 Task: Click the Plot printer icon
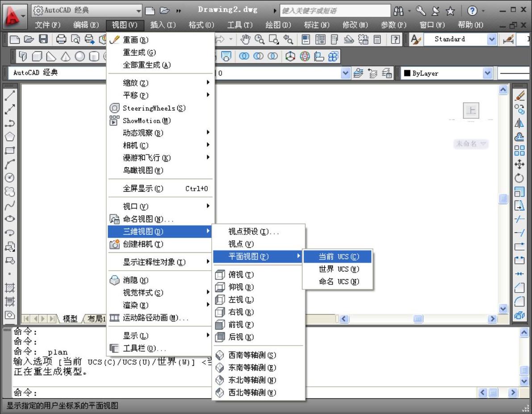pos(61,40)
